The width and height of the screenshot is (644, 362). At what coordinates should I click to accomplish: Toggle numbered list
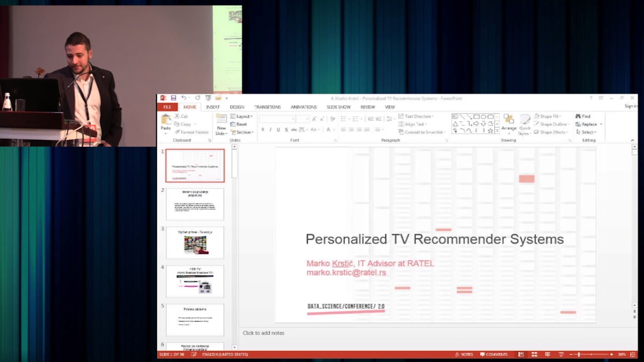pyautogui.click(x=357, y=119)
